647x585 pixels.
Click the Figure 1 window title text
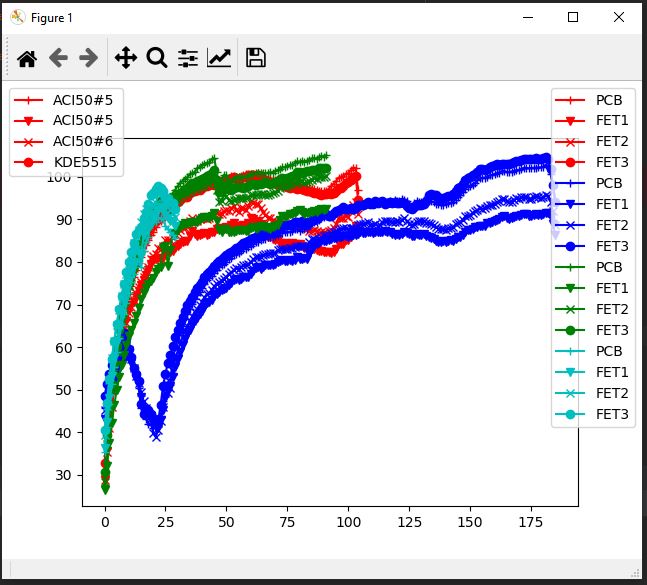52,18
